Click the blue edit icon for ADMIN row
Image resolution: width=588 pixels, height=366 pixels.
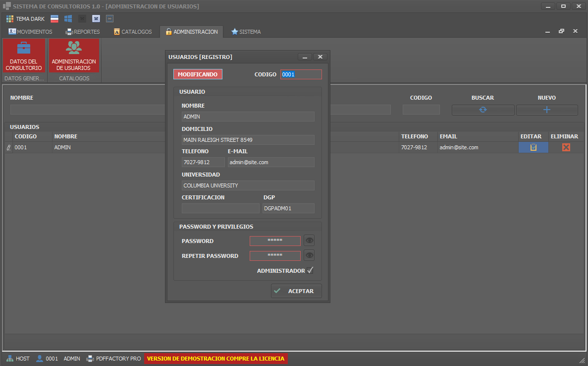(533, 147)
